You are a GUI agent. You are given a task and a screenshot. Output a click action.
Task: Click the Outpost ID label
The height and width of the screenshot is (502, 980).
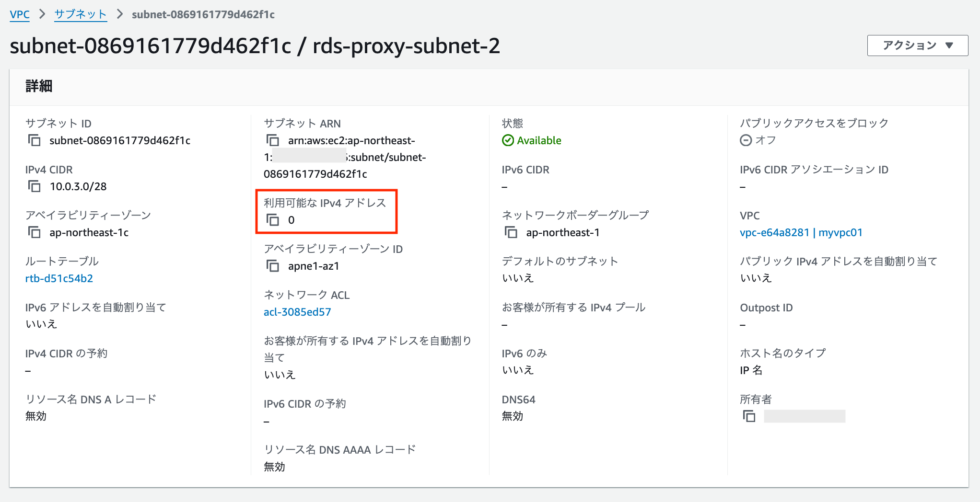pyautogui.click(x=766, y=308)
